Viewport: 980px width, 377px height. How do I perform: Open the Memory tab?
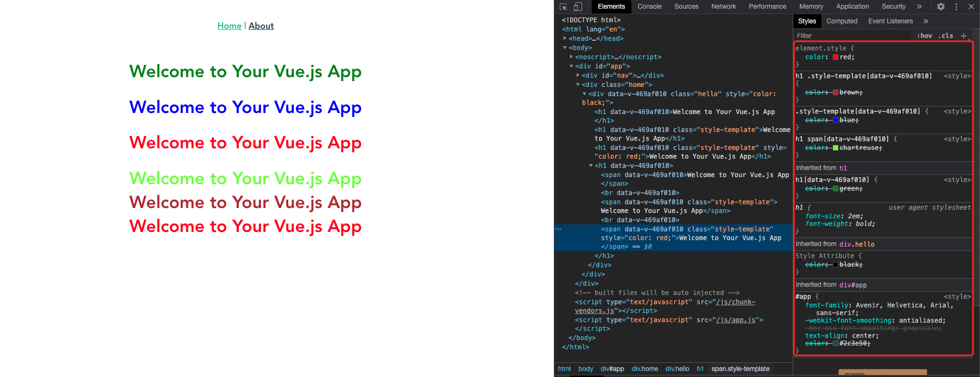point(811,7)
